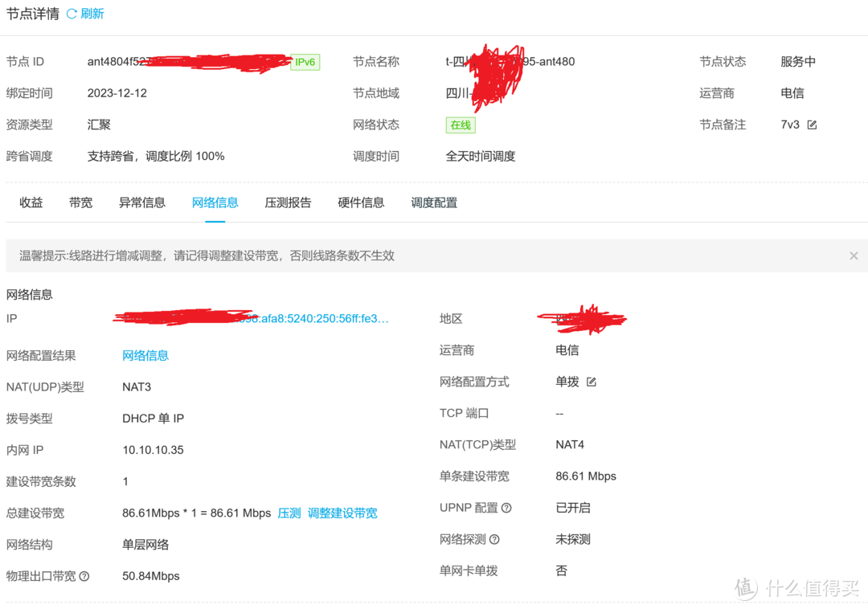Viewport: 868px width, 609px height.
Task: Open the 调度配置 tab
Action: 433,202
